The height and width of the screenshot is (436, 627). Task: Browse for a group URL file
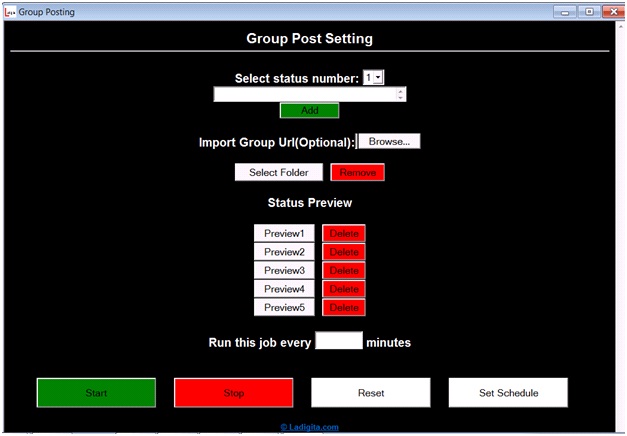[x=389, y=141]
